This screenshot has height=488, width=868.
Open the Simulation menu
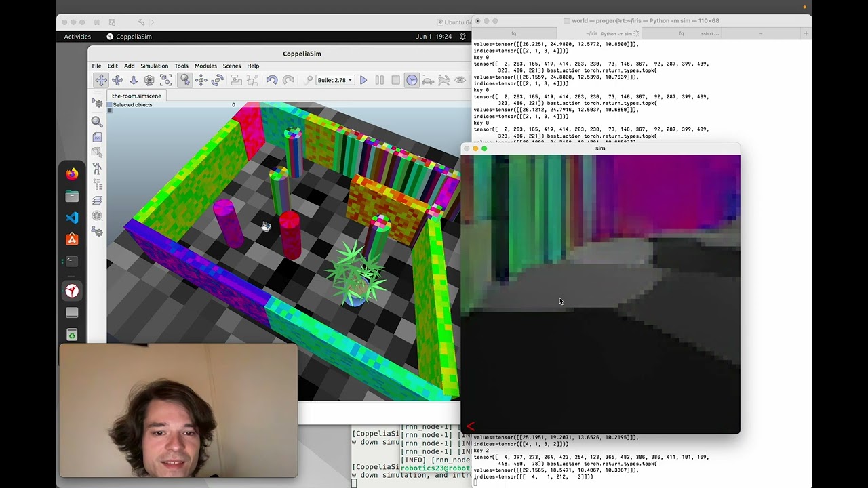[x=154, y=66]
